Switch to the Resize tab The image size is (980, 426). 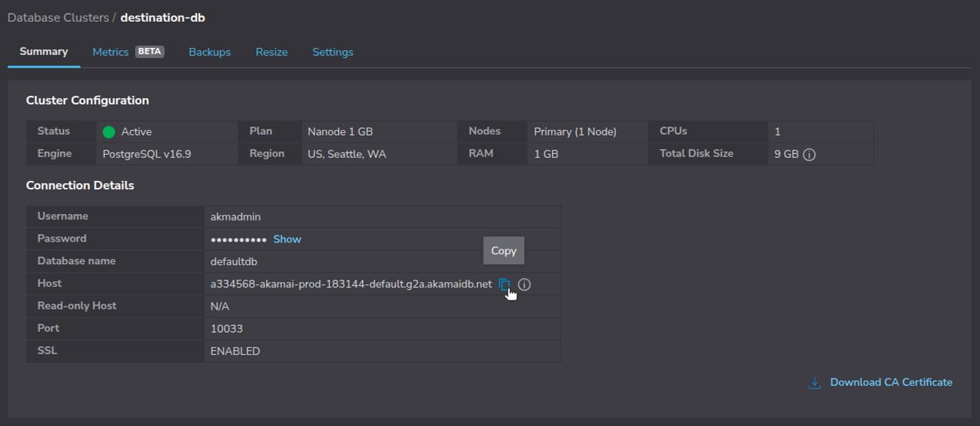coord(272,52)
